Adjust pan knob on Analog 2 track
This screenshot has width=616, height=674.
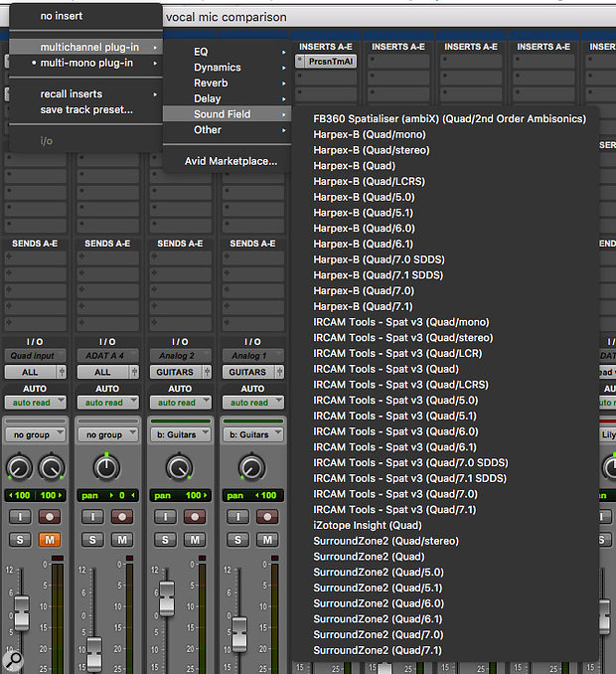tap(179, 467)
